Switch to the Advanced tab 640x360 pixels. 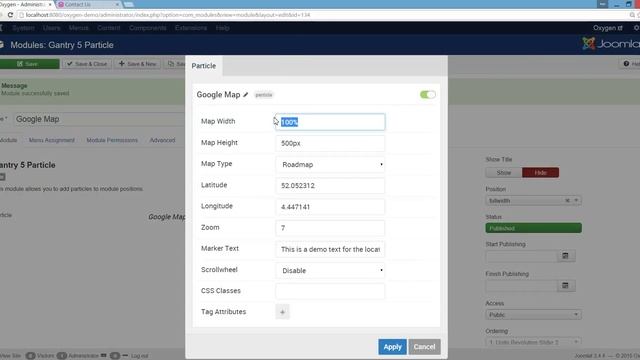162,140
